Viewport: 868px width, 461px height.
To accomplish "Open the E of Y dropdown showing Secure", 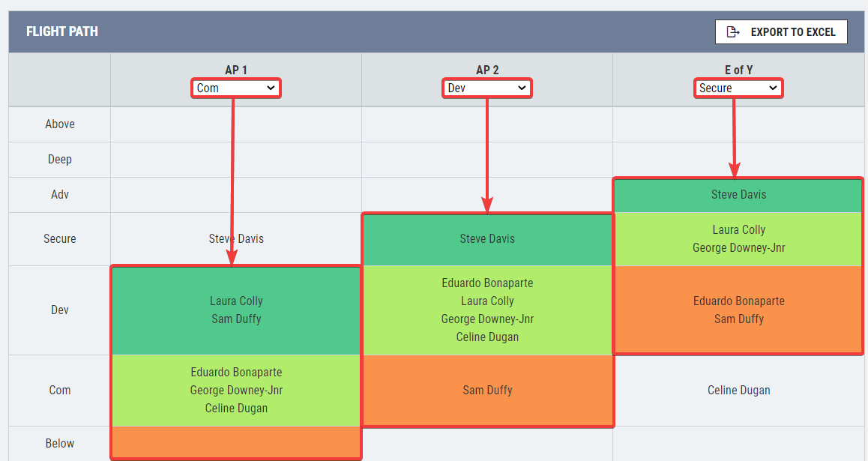I will tap(738, 88).
